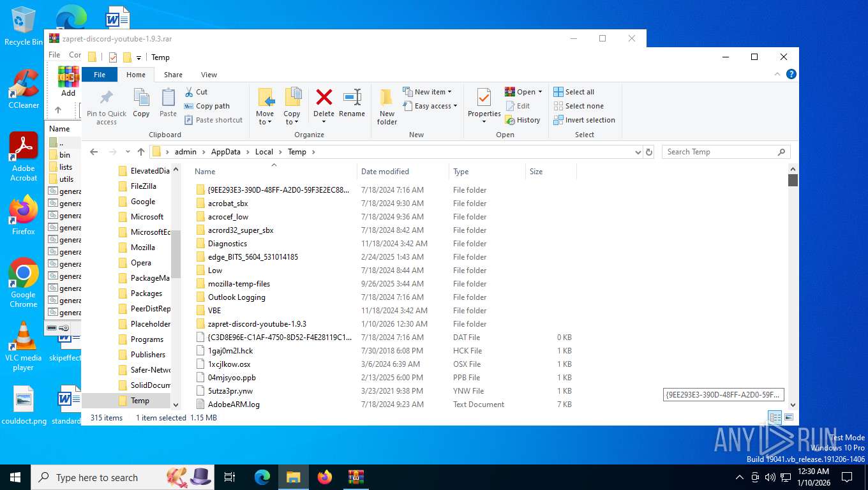Go up one folder level arrow
Screen dimensions: 868x490
coord(141,152)
